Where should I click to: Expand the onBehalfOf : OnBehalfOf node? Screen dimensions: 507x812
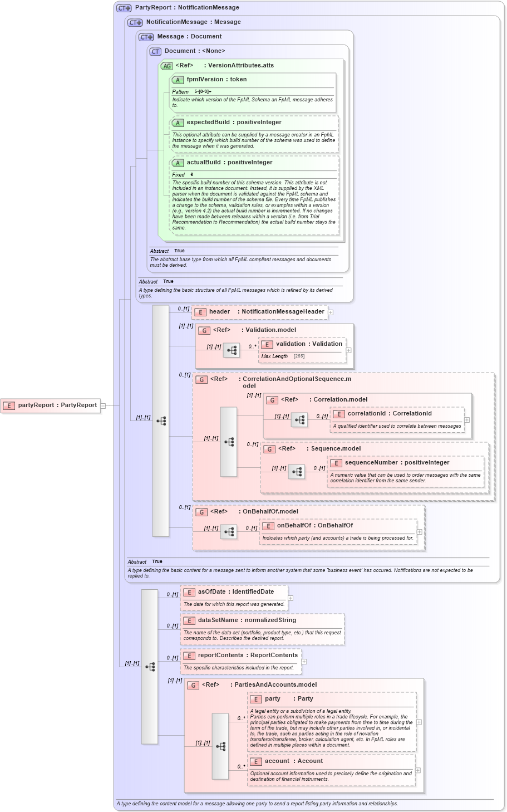420,532
